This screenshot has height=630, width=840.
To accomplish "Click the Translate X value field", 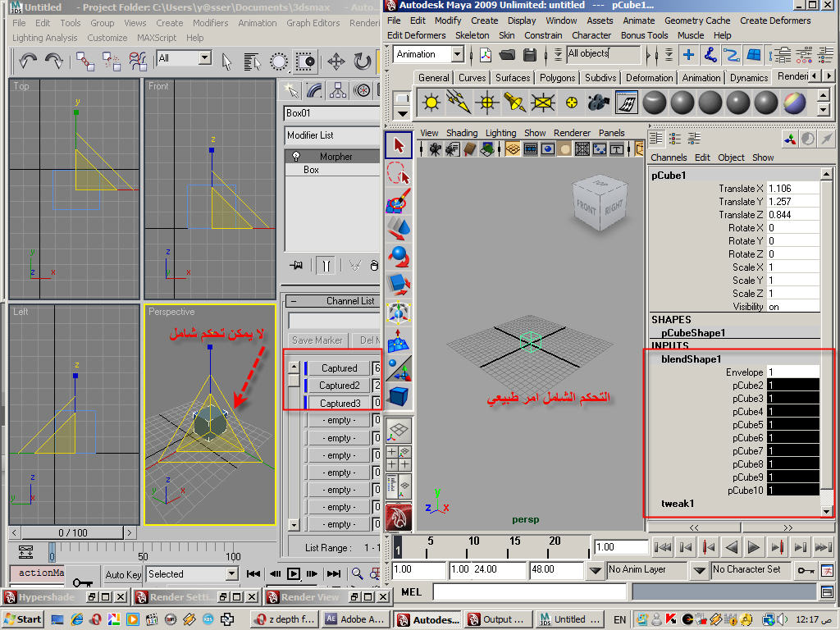I will click(793, 189).
